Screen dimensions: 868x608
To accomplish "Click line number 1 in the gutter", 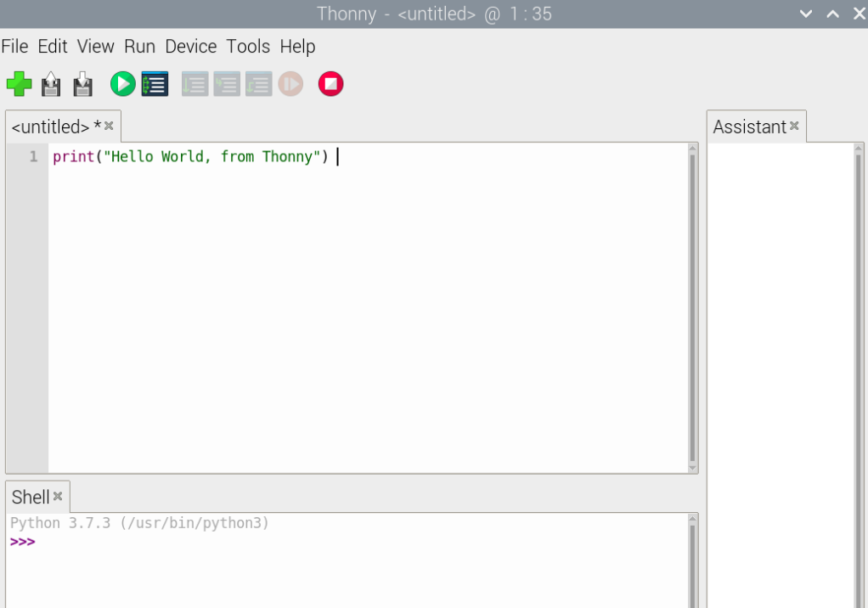I will [x=34, y=156].
